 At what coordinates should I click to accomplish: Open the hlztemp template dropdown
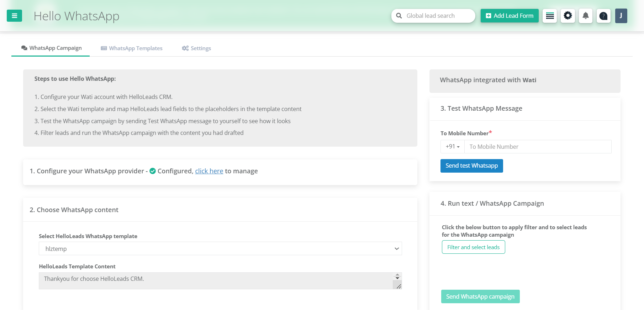click(x=220, y=248)
